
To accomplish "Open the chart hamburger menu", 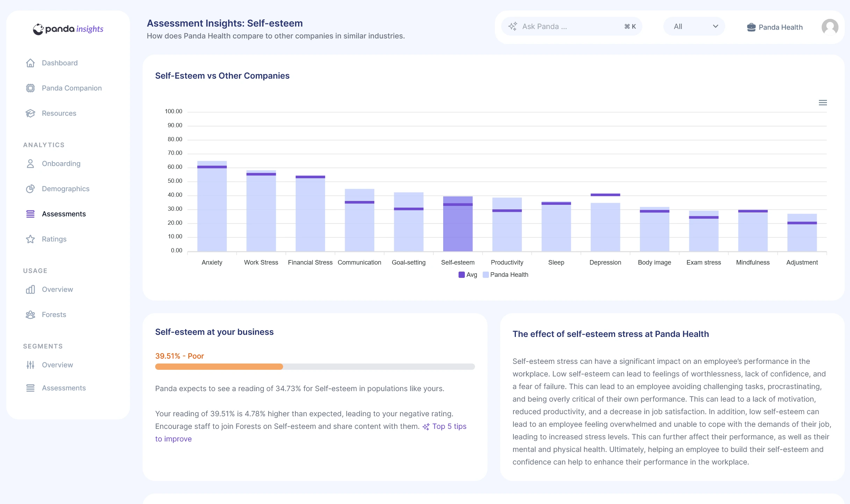I will point(823,102).
